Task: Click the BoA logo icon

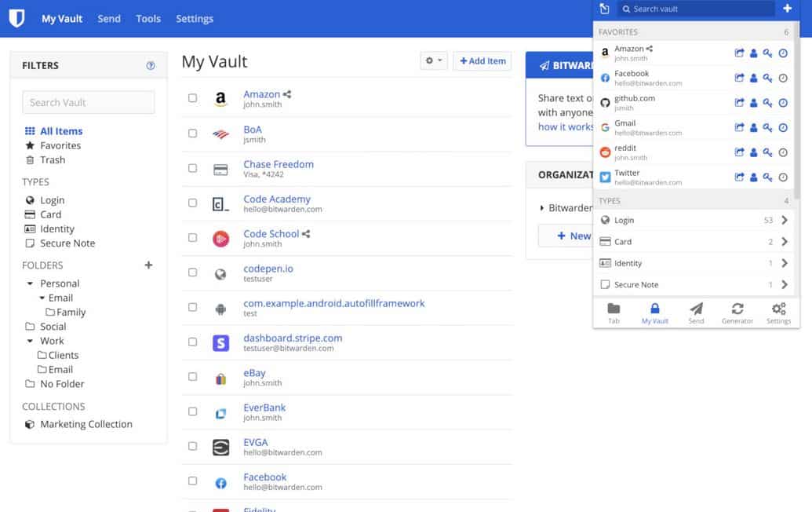Action: tap(220, 134)
